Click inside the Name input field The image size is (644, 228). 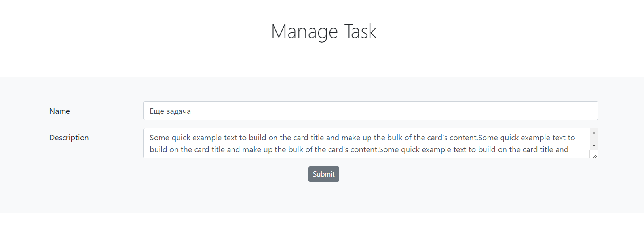(356, 111)
